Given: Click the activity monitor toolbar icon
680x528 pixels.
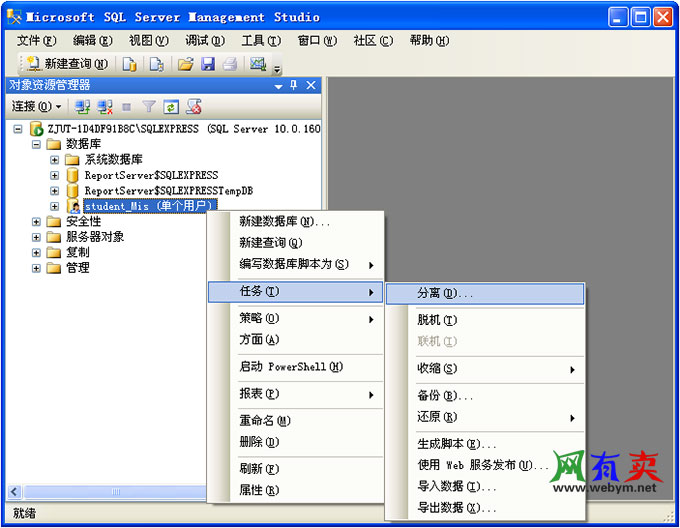Looking at the screenshot, I should tap(258, 64).
